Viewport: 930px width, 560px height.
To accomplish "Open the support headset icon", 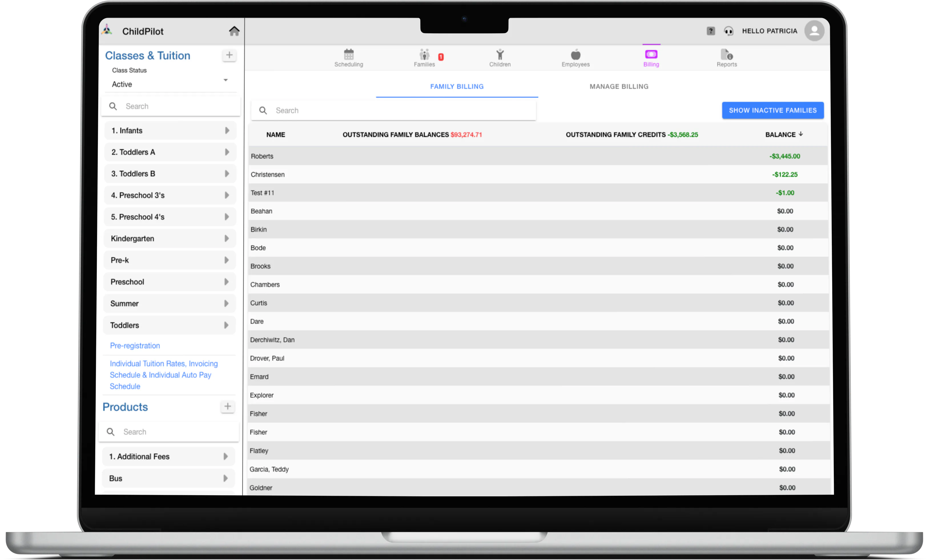I will tap(728, 31).
